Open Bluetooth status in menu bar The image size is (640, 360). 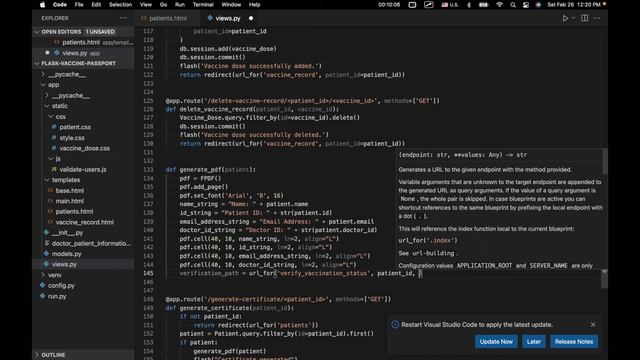tap(469, 5)
